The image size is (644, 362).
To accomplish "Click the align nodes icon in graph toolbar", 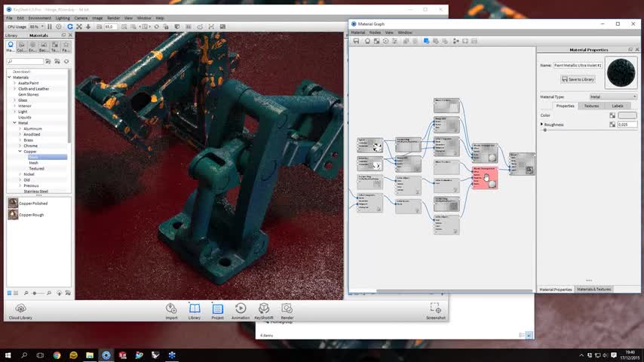I will pyautogui.click(x=456, y=41).
